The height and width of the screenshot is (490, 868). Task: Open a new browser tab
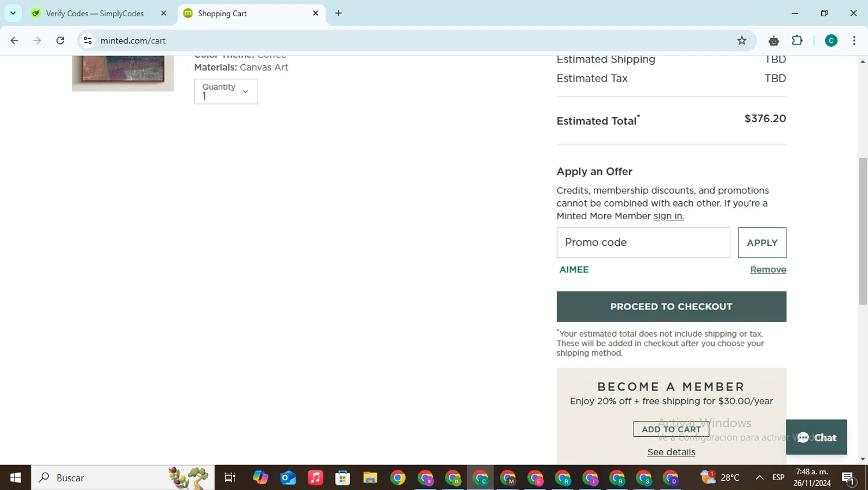339,13
